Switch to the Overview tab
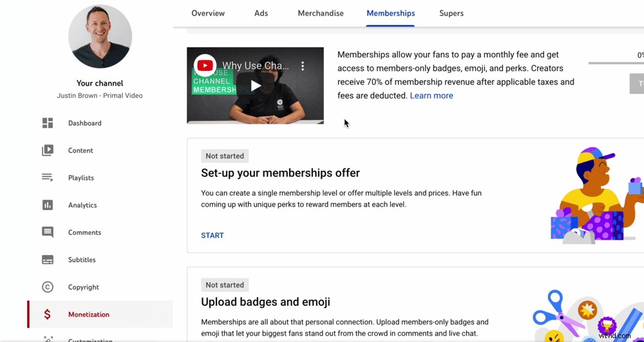644x342 pixels. [208, 13]
